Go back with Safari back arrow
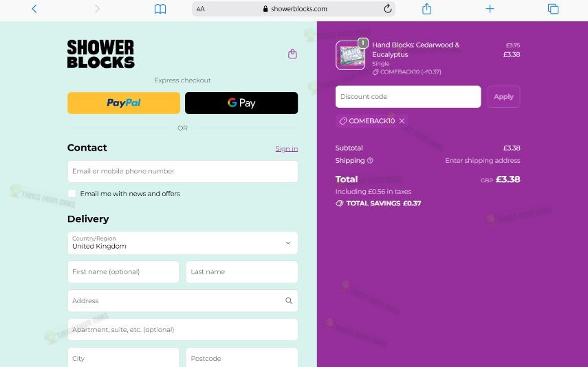This screenshot has width=588, height=367. 34,9
